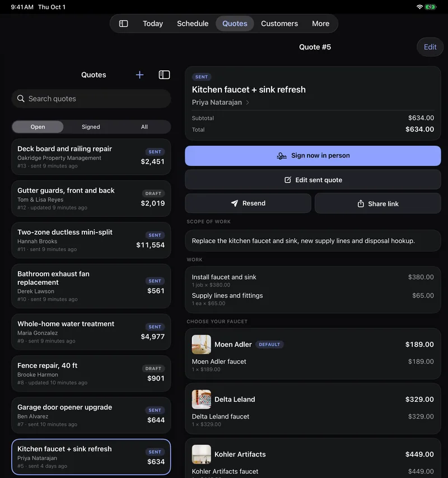Tap the Share link button
Screen dimensions: 448x478
pos(377,203)
